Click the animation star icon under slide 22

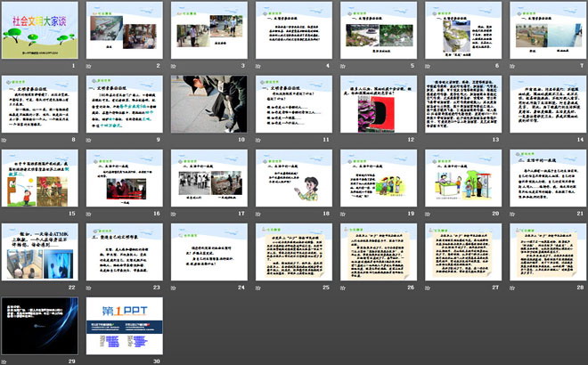click(x=4, y=288)
